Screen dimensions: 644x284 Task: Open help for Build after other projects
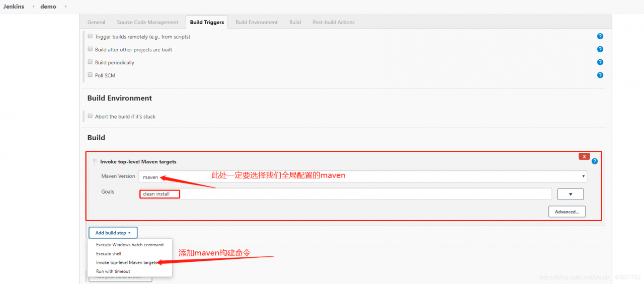point(600,49)
